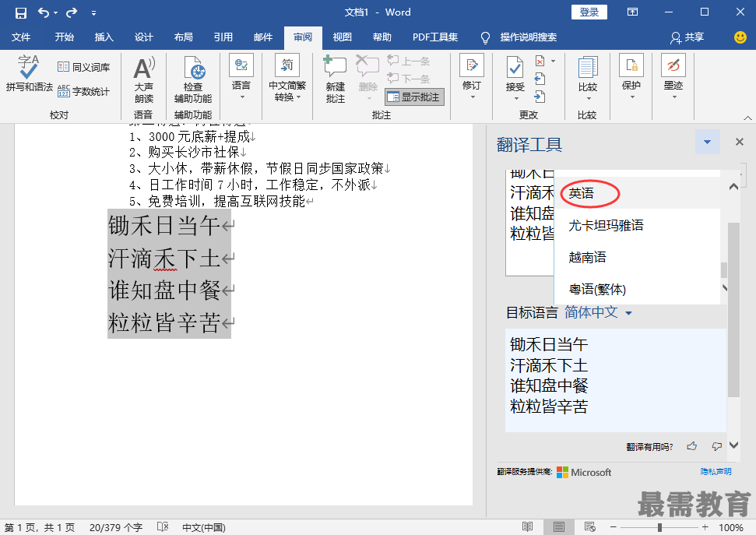
Task: Click thumbs up for translation
Action: pyautogui.click(x=691, y=446)
